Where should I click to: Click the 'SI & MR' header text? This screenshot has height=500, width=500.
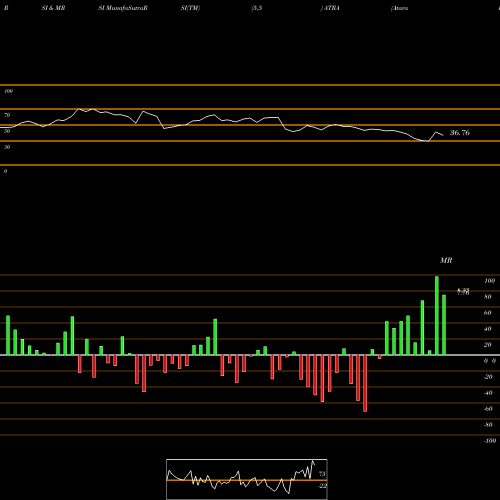53,8
